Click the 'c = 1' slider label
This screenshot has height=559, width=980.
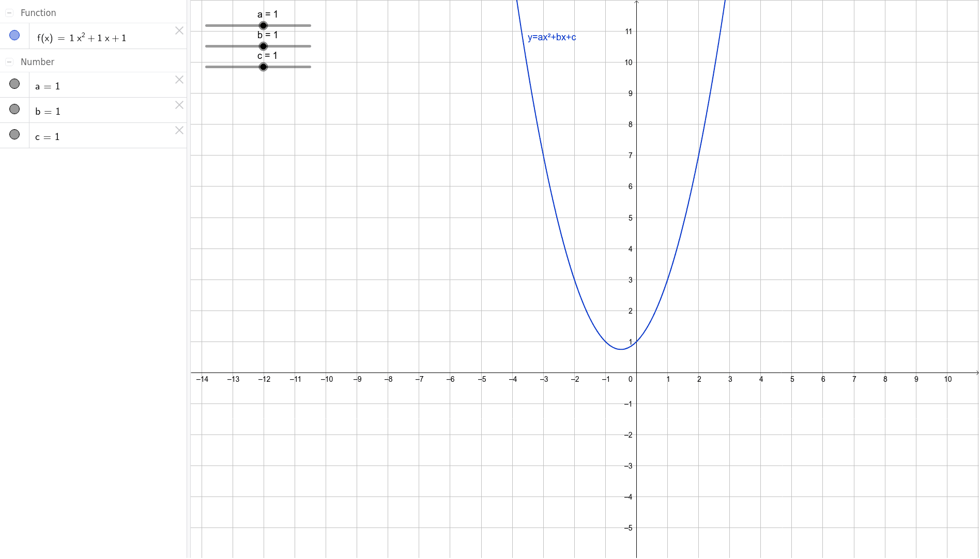click(x=268, y=56)
